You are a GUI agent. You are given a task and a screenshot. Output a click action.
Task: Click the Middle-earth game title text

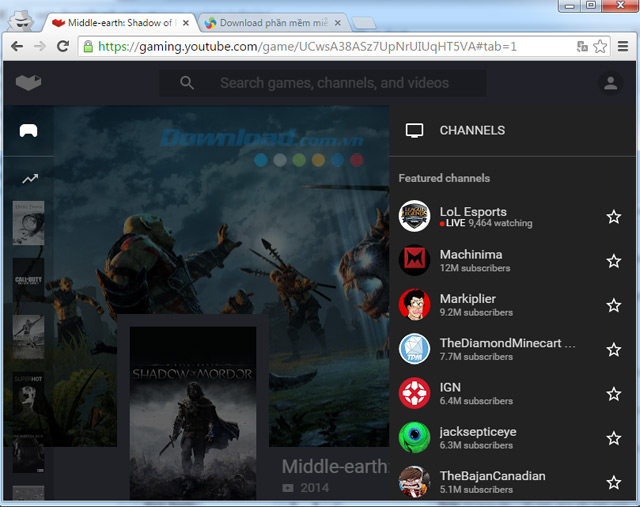[x=335, y=466]
